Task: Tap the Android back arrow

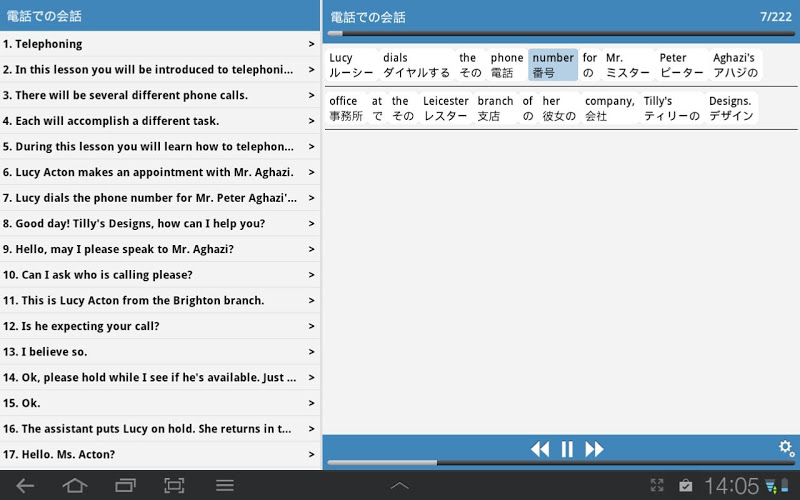Action: pos(25,486)
